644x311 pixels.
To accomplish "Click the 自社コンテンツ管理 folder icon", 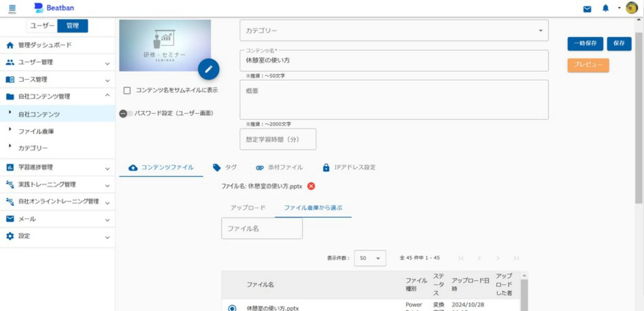I will (x=10, y=97).
